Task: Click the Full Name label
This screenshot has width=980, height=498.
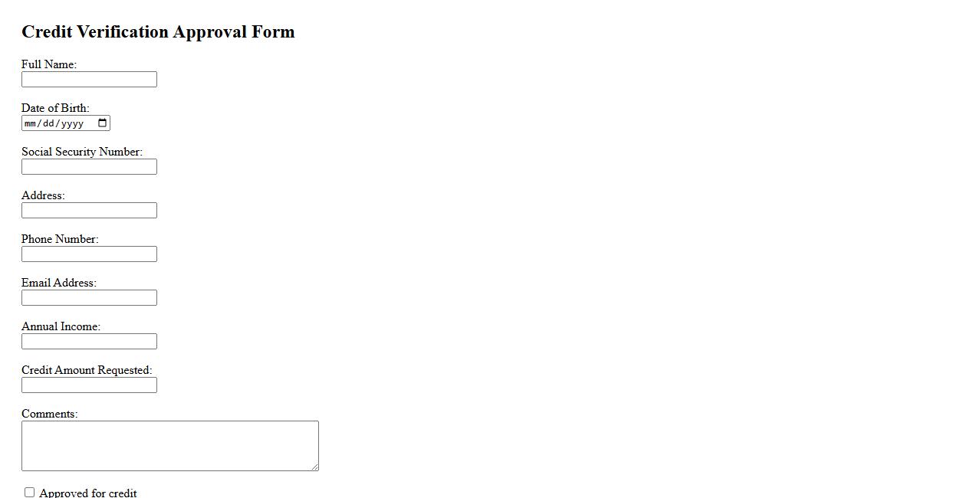Action: point(49,64)
